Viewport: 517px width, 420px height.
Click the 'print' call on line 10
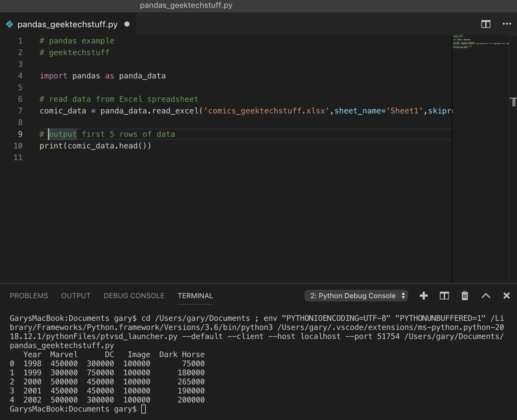pyautogui.click(x=51, y=146)
